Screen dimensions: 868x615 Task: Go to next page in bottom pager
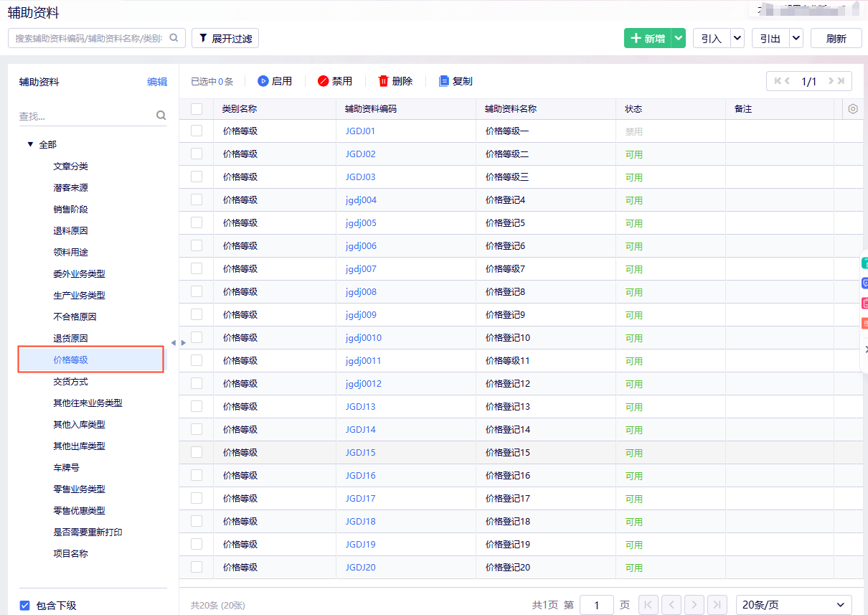694,605
